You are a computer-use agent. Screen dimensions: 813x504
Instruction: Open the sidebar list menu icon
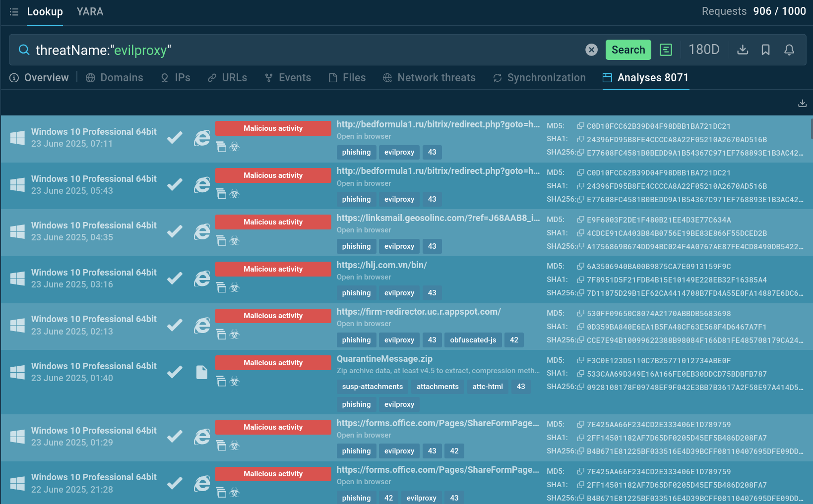[x=14, y=12]
